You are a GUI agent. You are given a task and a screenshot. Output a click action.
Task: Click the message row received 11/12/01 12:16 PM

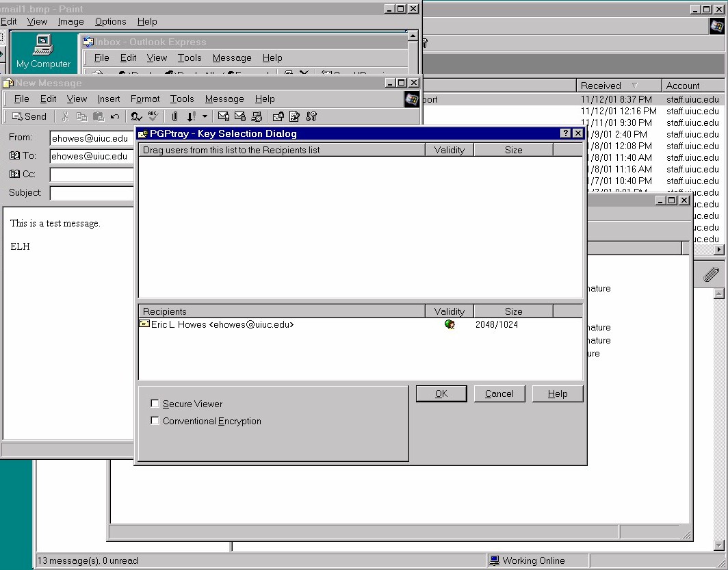(573, 111)
